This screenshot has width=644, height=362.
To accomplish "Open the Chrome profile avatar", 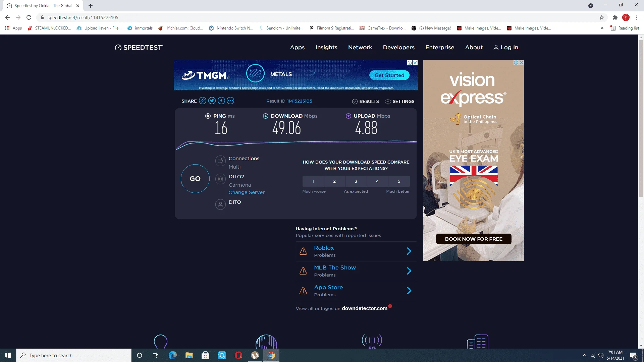I will [626, 17].
